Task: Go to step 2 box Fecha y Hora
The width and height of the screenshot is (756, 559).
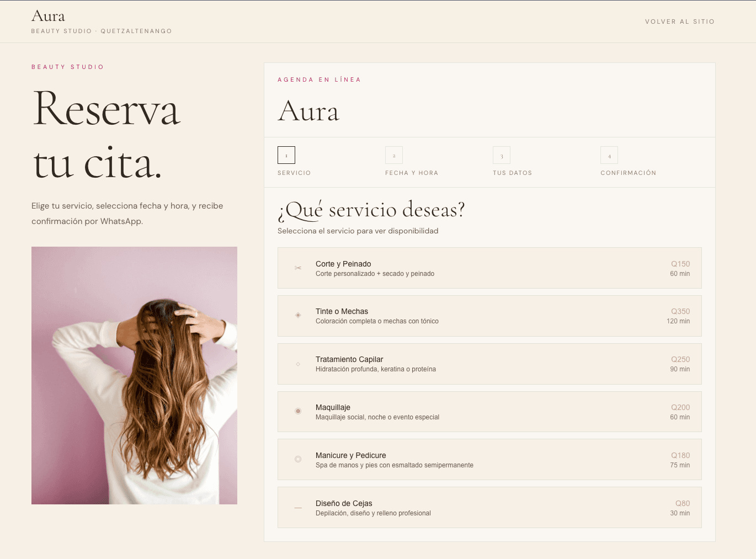Action: pos(394,155)
